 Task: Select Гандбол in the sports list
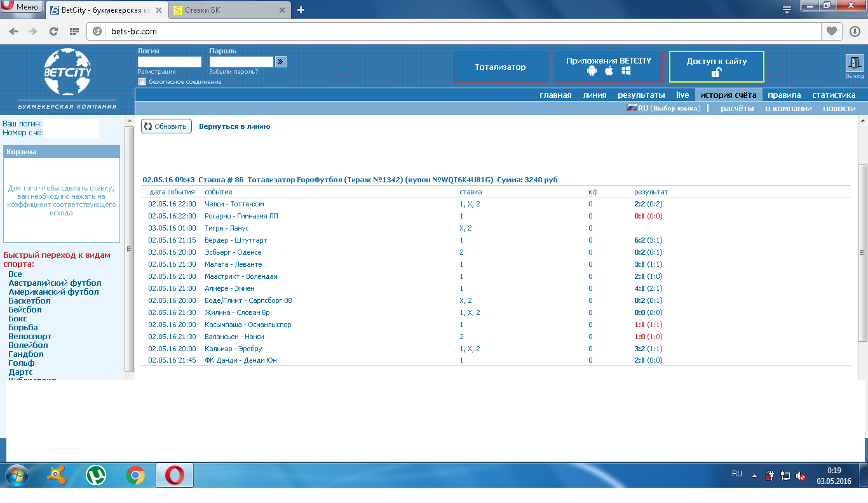pos(26,354)
